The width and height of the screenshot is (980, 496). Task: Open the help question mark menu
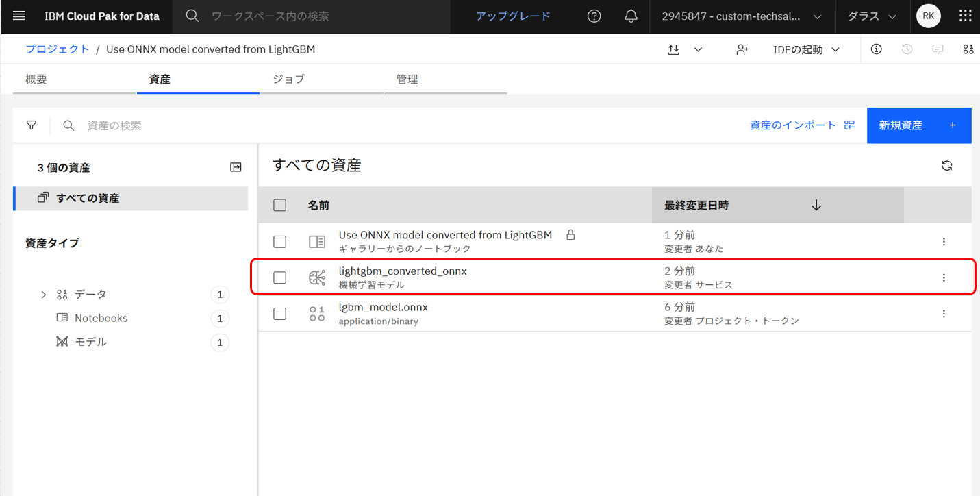[x=594, y=15]
